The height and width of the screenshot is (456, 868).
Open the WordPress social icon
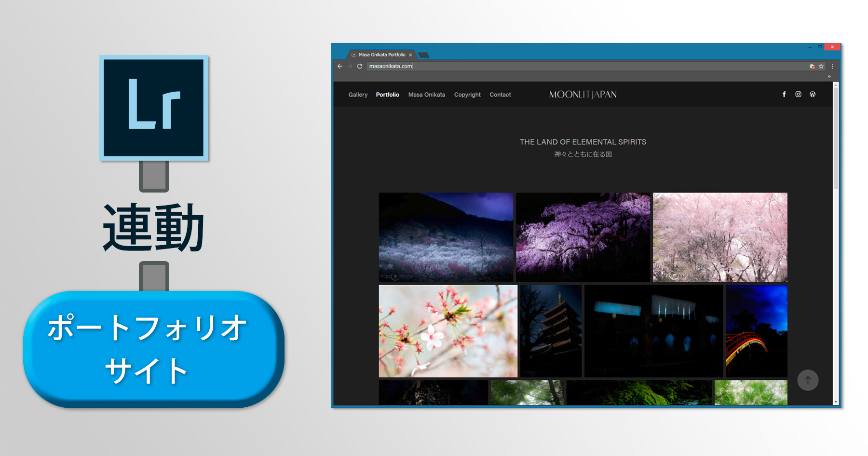click(x=813, y=94)
